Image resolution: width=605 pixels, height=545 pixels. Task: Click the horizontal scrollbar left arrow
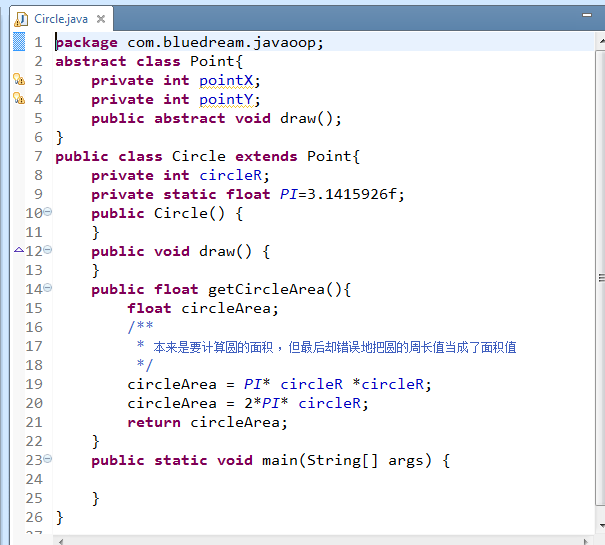point(61,541)
